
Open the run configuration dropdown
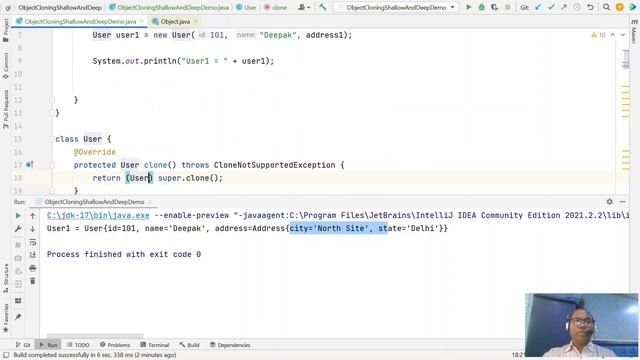point(396,7)
